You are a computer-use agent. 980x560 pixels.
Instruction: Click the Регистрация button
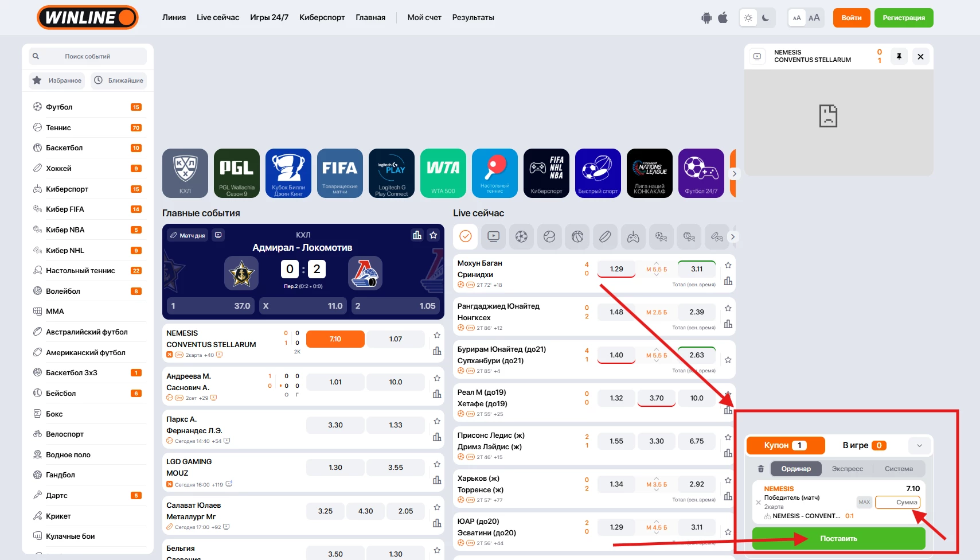click(x=904, y=18)
